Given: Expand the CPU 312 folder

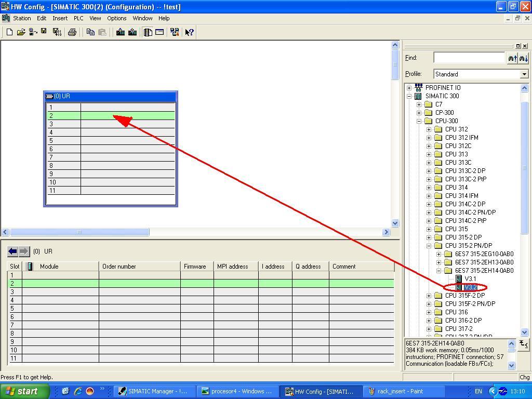Looking at the screenshot, I should (429, 129).
